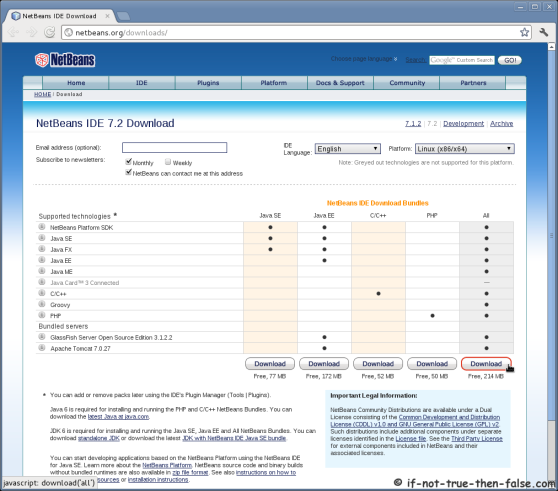Screen dimensions: 558x491
Task: Bookmark the page with the star icon
Action: coord(524,32)
